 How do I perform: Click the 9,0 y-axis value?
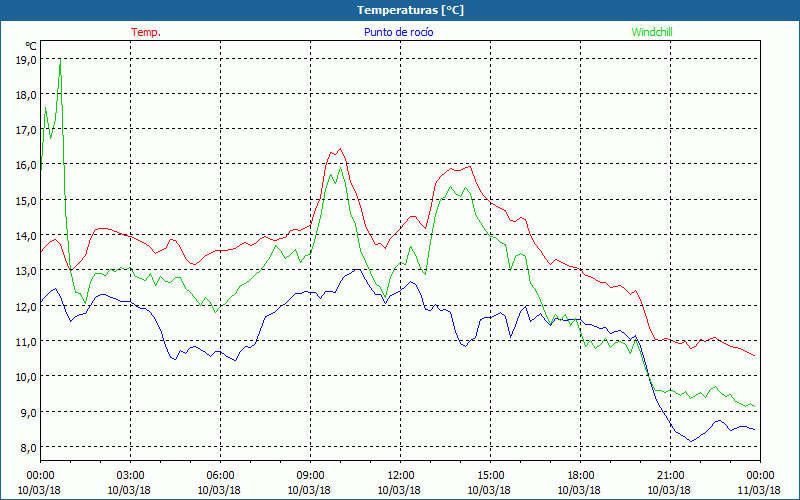click(x=29, y=412)
